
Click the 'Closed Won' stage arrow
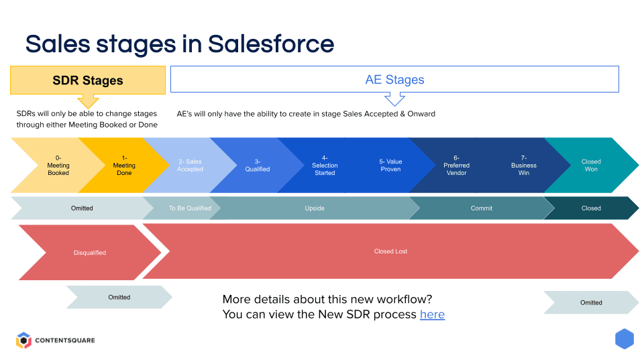[x=591, y=166]
